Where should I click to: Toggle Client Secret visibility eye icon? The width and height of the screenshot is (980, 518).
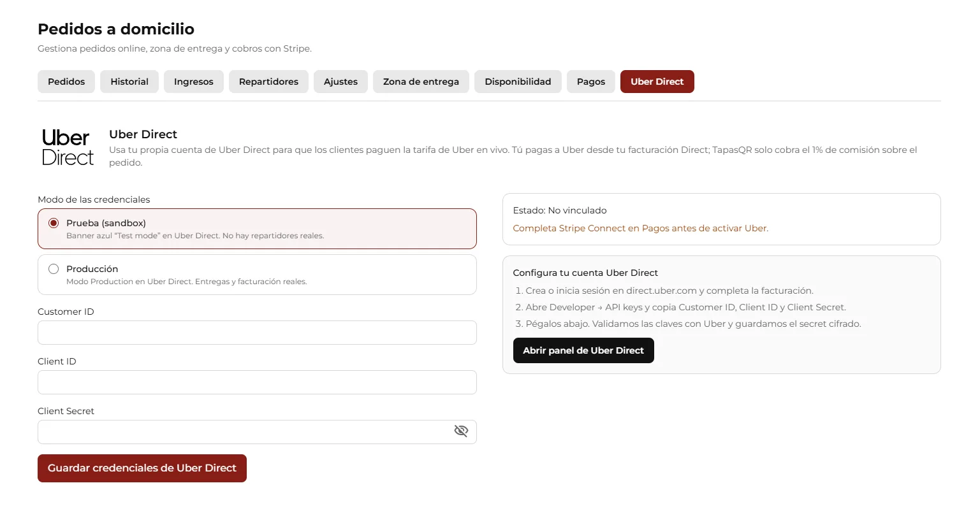(461, 431)
